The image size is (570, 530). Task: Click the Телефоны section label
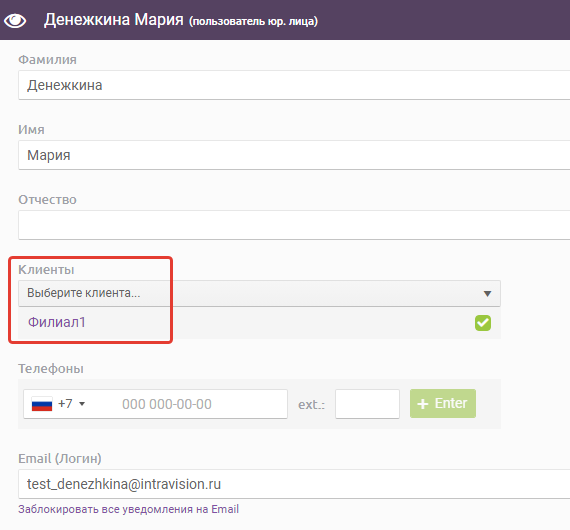click(51, 369)
